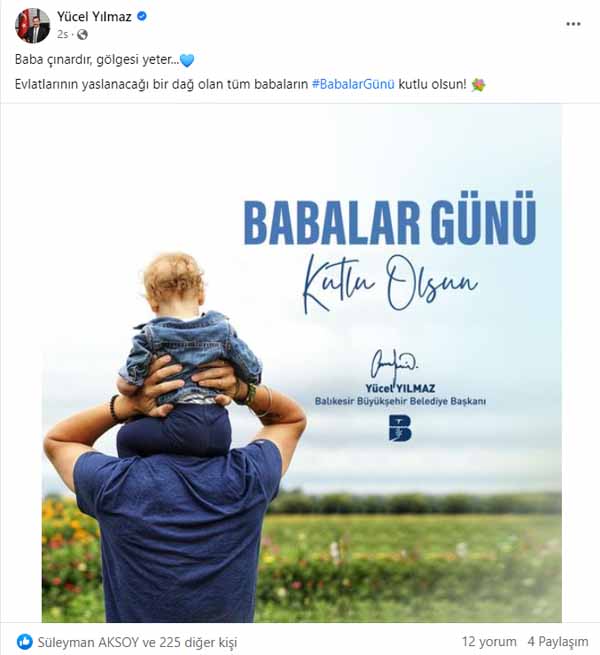View Süleyman AKSOY ve 225 diğer kişi
Viewport: 600px width, 655px height.
pyautogui.click(x=137, y=642)
